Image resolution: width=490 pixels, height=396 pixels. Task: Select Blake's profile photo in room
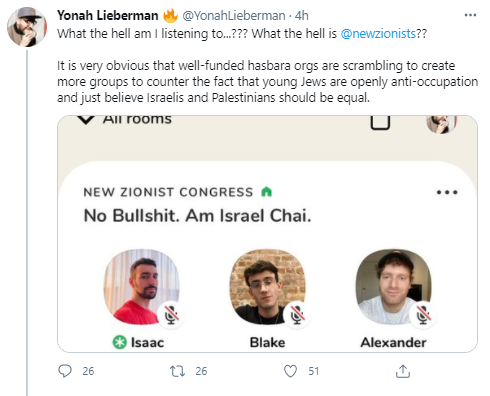[268, 287]
